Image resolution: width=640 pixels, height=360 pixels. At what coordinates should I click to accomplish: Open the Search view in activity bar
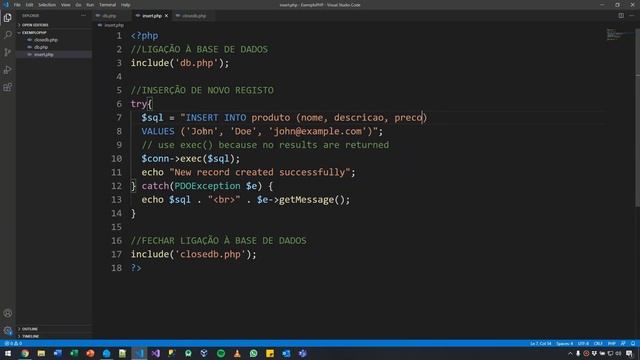[x=7, y=35]
